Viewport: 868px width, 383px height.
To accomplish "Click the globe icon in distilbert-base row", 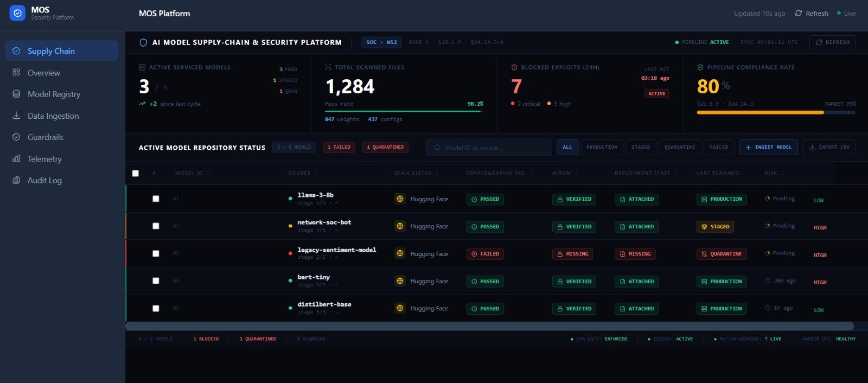I will (x=400, y=308).
